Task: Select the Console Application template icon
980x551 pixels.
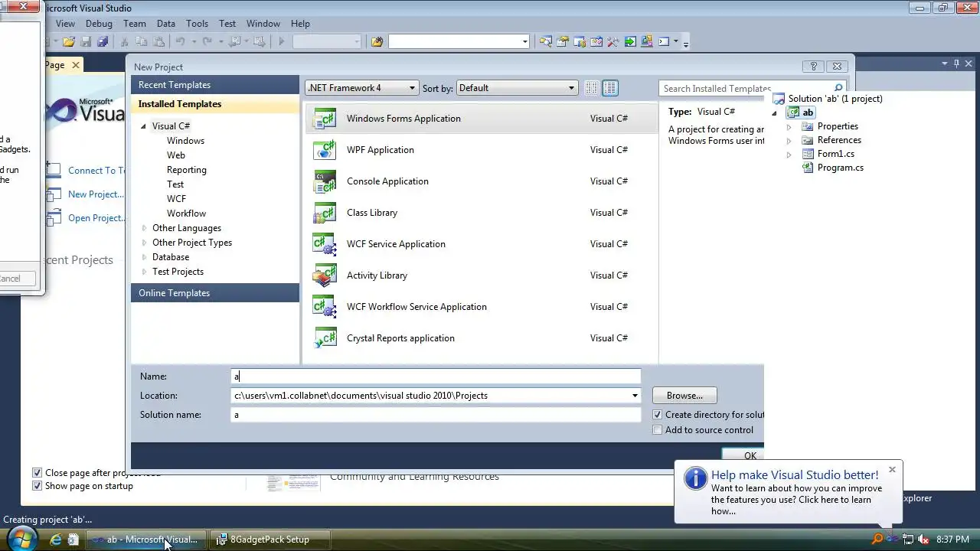Action: coord(325,181)
